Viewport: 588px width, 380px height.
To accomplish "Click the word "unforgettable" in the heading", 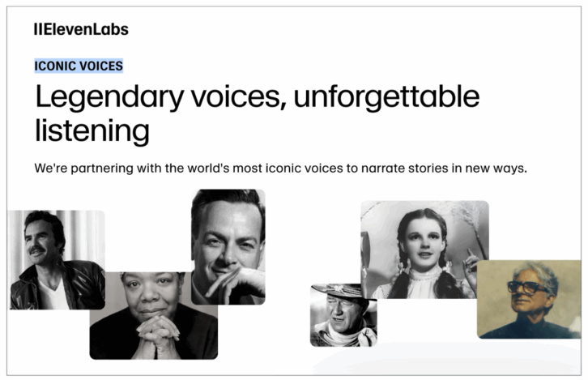I will coord(386,97).
